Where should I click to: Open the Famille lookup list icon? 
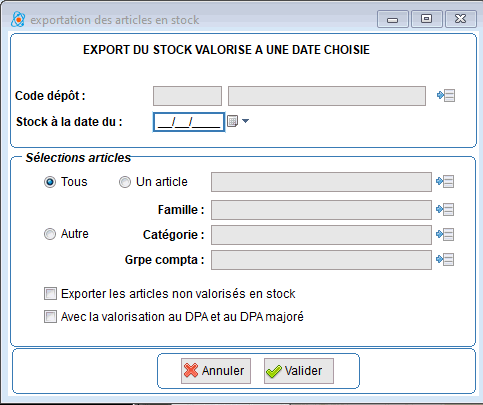[445, 210]
